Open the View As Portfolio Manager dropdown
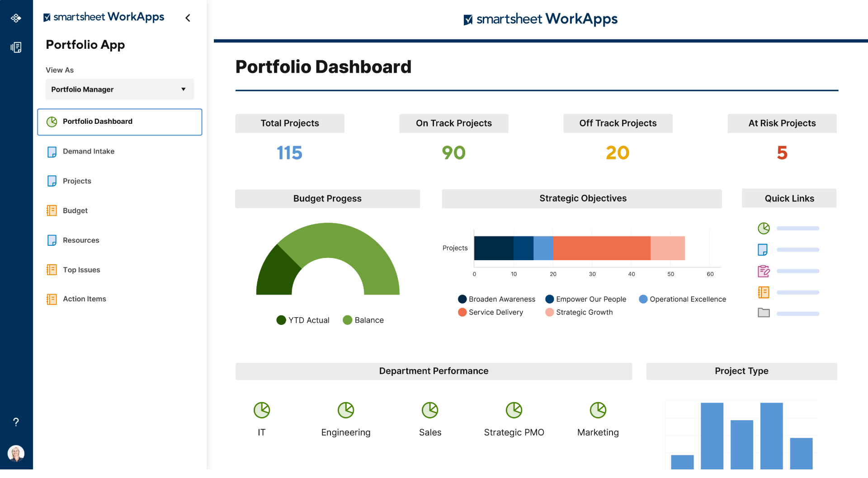This screenshot has width=868, height=478. (119, 89)
